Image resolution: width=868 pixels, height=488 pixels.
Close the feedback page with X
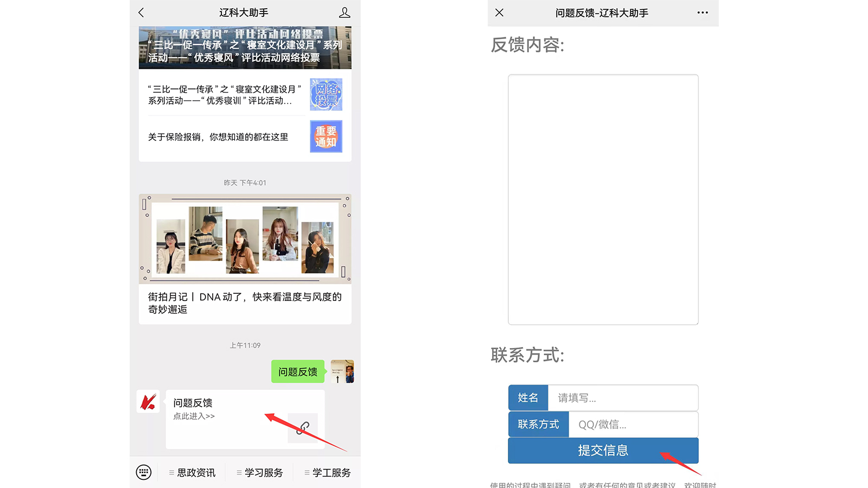click(x=500, y=12)
